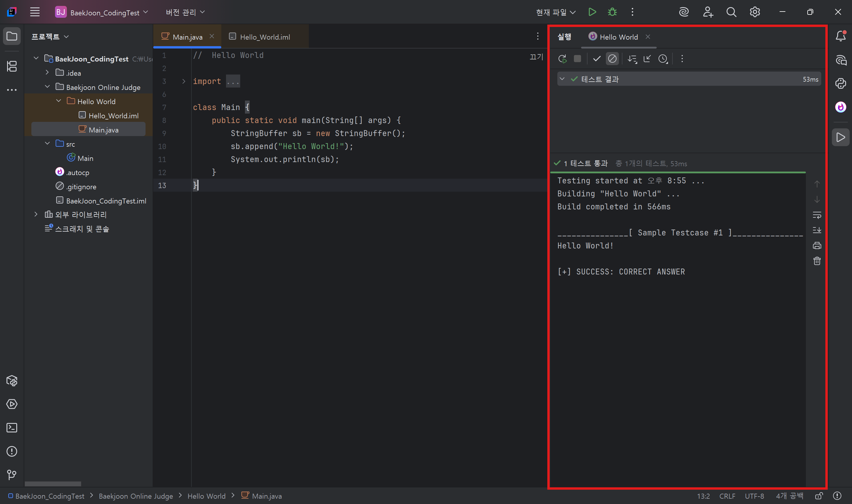
Task: Open the Git version control tool window
Action: pos(12,475)
